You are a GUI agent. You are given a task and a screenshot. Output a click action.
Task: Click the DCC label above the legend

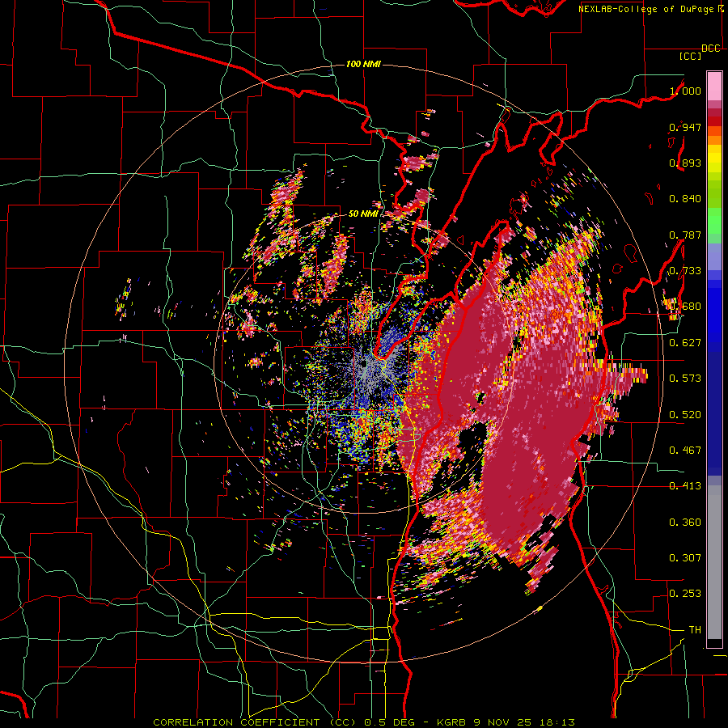click(x=710, y=48)
